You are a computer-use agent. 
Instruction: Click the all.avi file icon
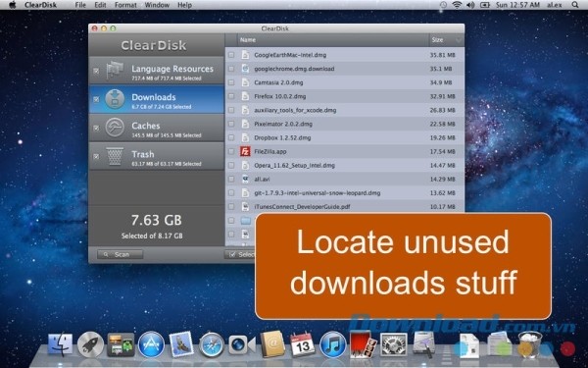coord(245,180)
